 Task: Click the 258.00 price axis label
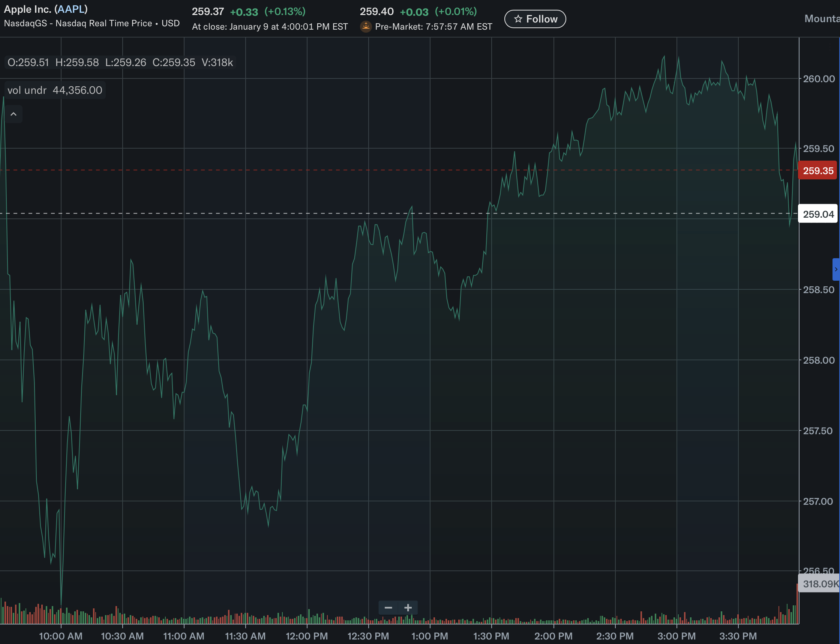coord(819,360)
